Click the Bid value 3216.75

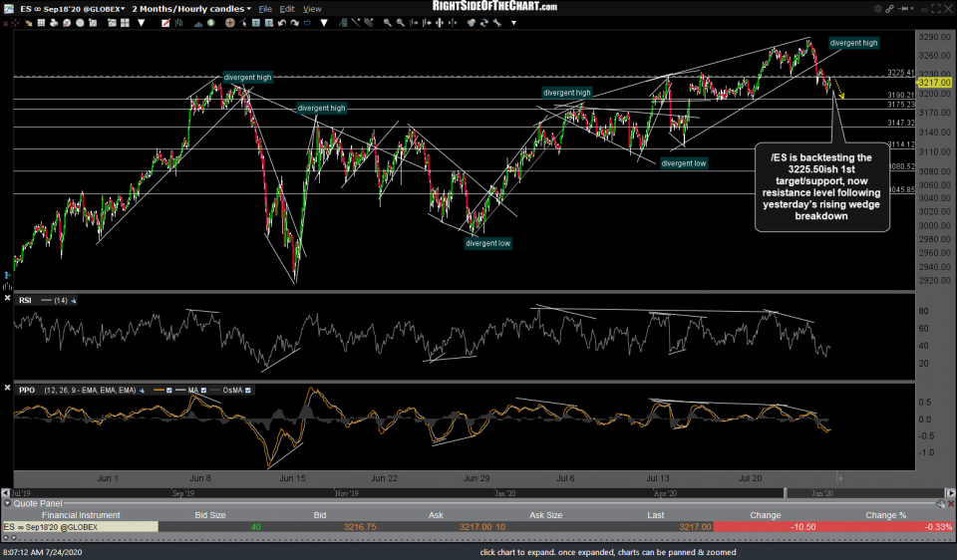pos(360,527)
